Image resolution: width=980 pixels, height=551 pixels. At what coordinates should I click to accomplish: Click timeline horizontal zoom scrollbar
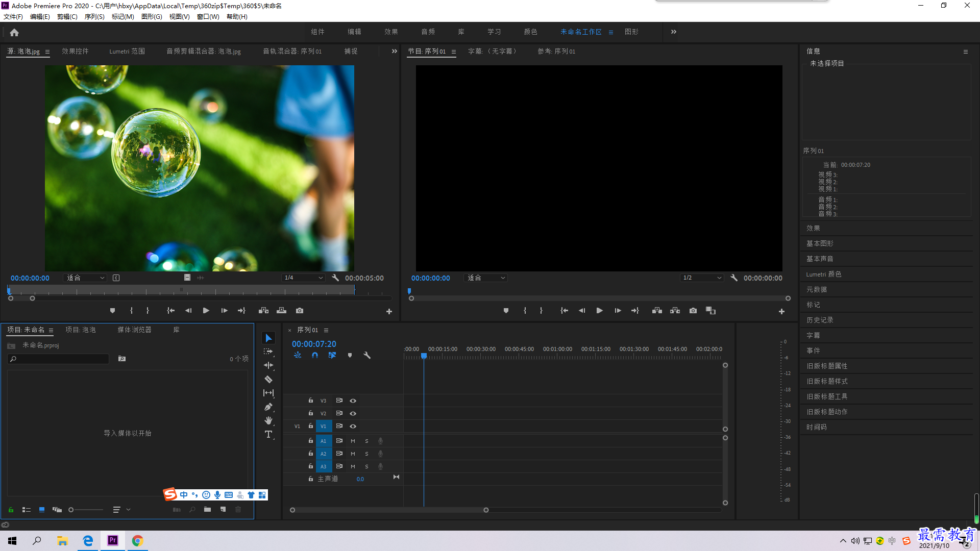point(389,510)
